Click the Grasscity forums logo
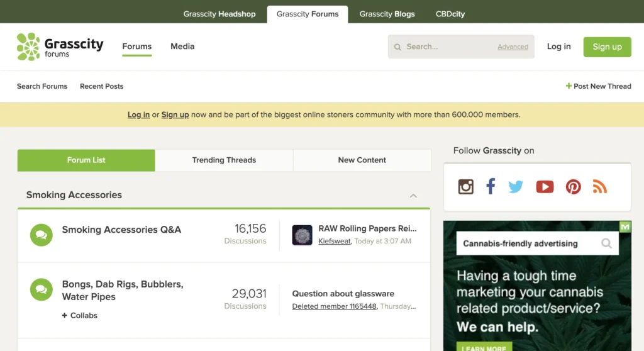Viewport: 644px width, 351px height. pos(60,47)
